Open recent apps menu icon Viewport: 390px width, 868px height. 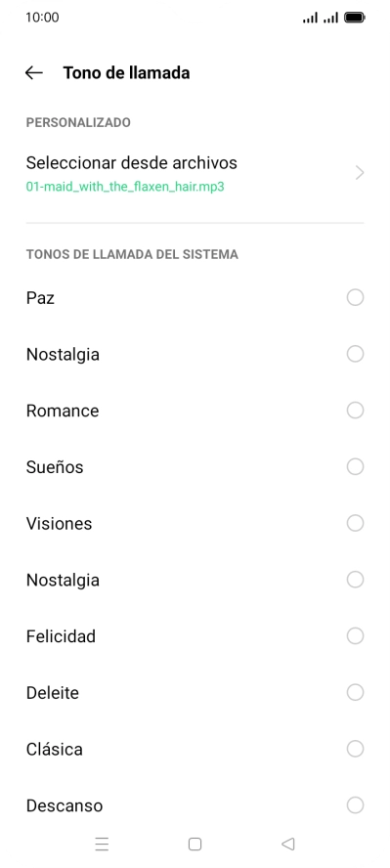click(x=102, y=844)
